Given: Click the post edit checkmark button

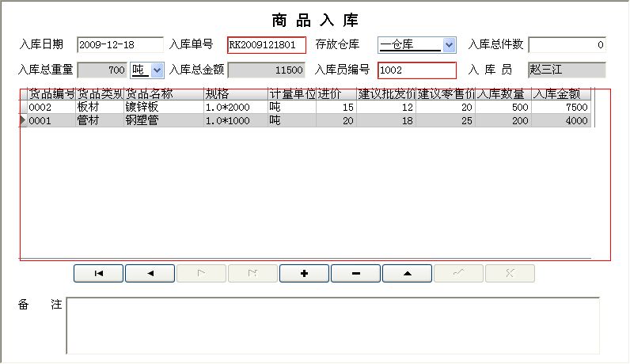Looking at the screenshot, I should 458,273.
